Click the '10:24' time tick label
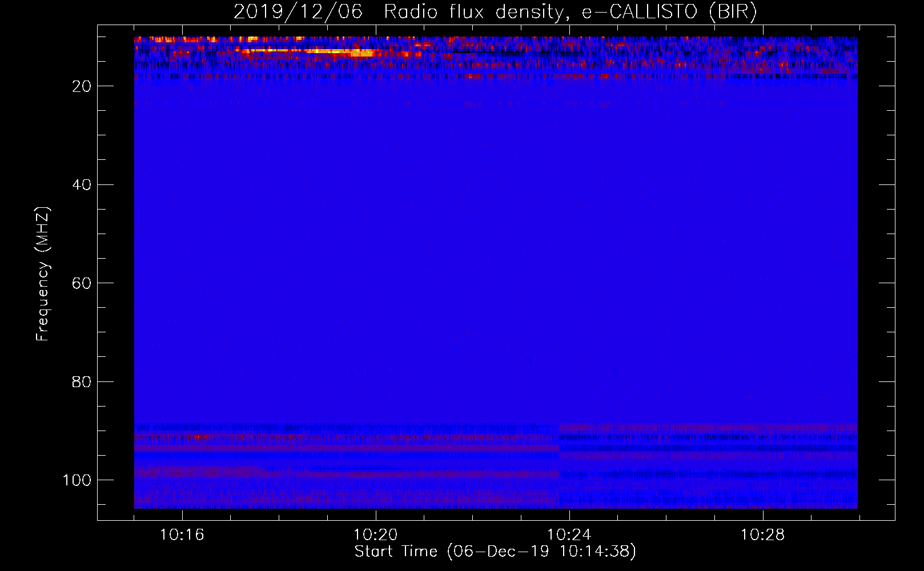Viewport: 924px width, 571px height. point(569,535)
